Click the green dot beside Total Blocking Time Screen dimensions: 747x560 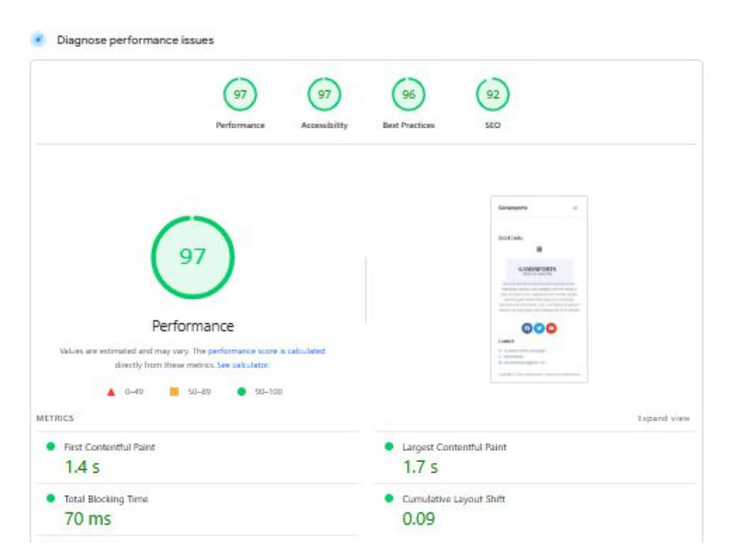point(51,498)
